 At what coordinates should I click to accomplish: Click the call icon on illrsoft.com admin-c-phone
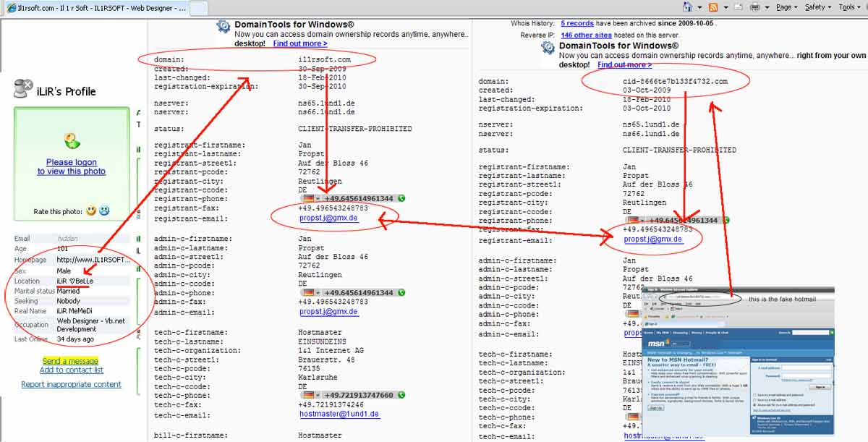pos(400,293)
